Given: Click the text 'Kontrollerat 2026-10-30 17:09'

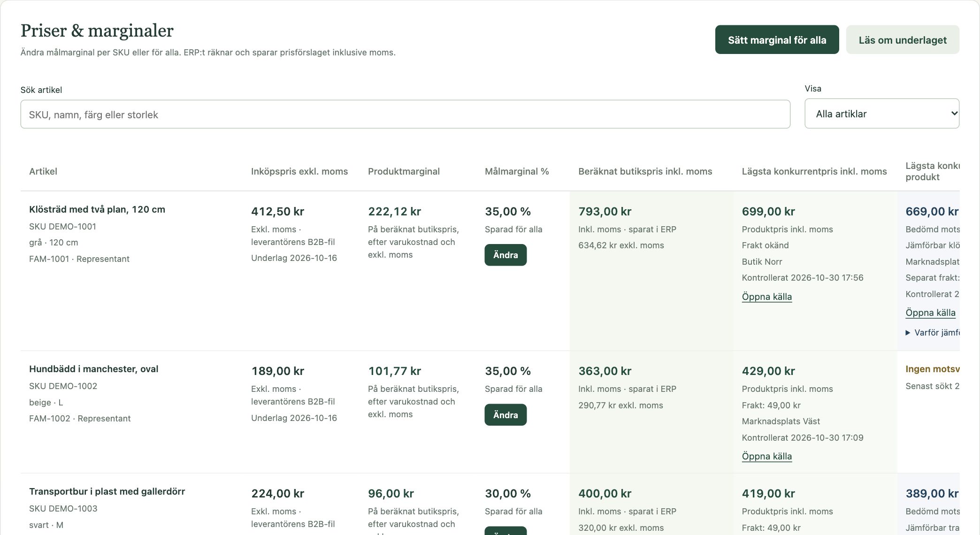Looking at the screenshot, I should click(x=803, y=437).
